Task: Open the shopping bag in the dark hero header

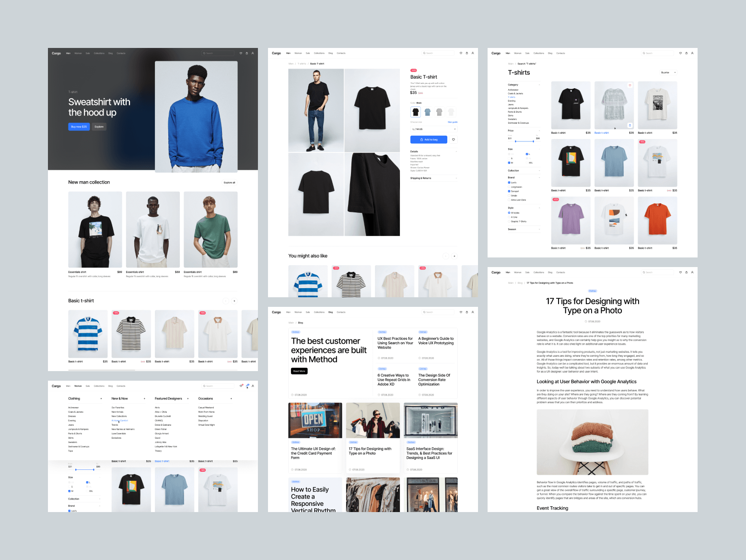Action: point(247,53)
